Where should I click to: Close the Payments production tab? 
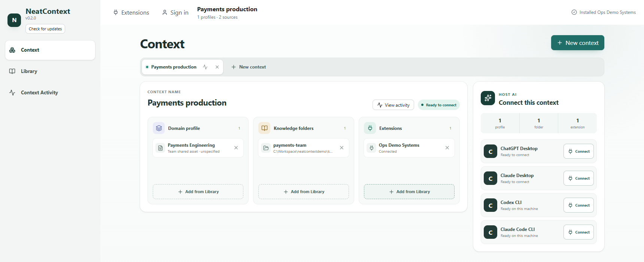217,67
